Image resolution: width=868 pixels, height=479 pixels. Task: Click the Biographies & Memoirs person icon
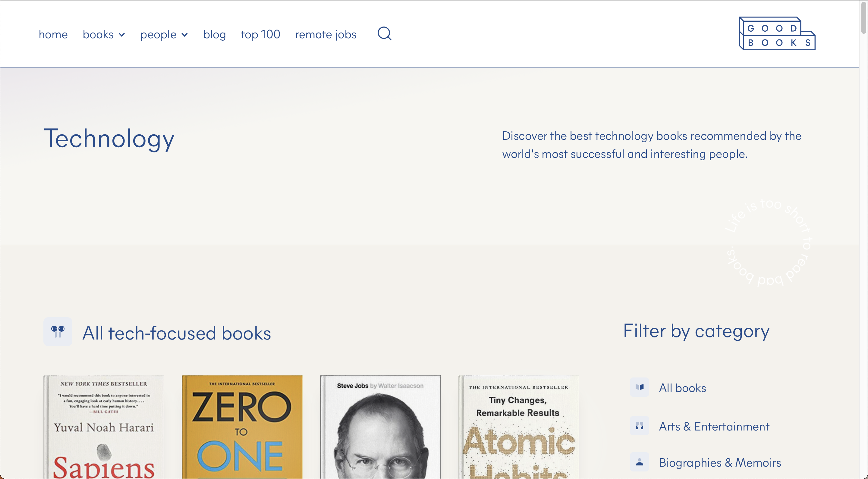639,462
